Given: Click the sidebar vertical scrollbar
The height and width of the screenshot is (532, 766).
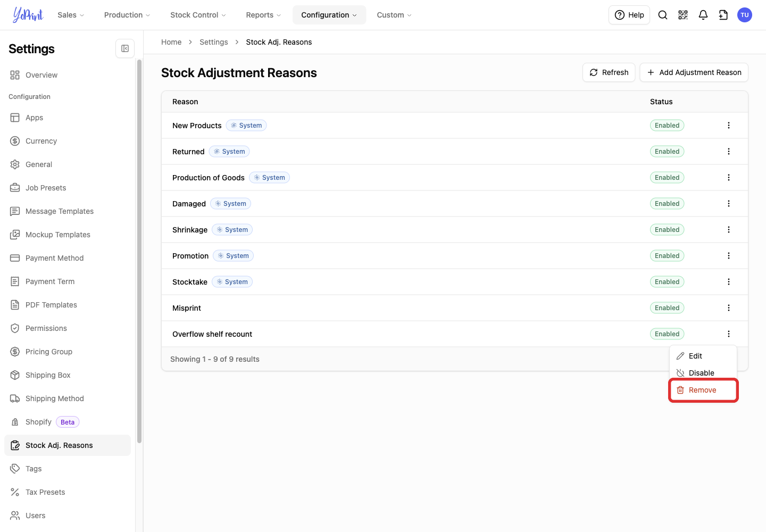Looking at the screenshot, I should pyautogui.click(x=139, y=251).
